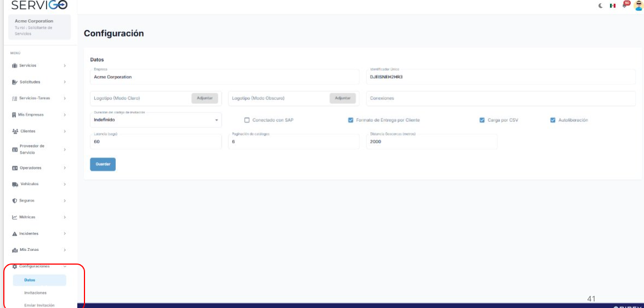644x308 pixels.
Task: Uncheck the Autoliberación checkbox
Action: (553, 120)
